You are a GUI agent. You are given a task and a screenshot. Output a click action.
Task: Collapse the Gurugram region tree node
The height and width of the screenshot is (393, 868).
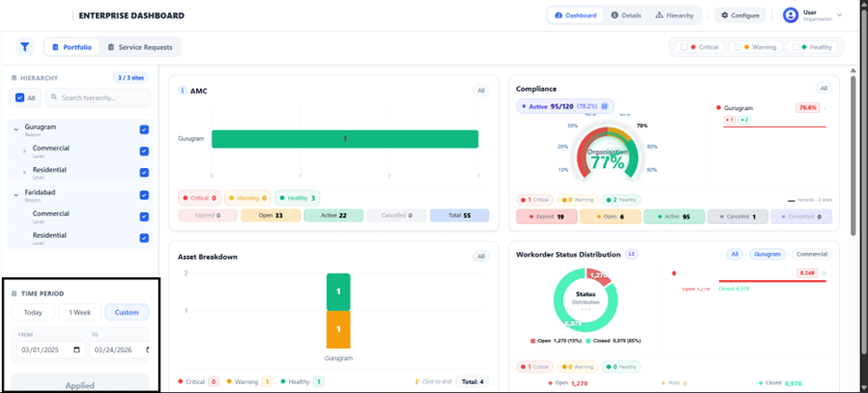(x=16, y=129)
